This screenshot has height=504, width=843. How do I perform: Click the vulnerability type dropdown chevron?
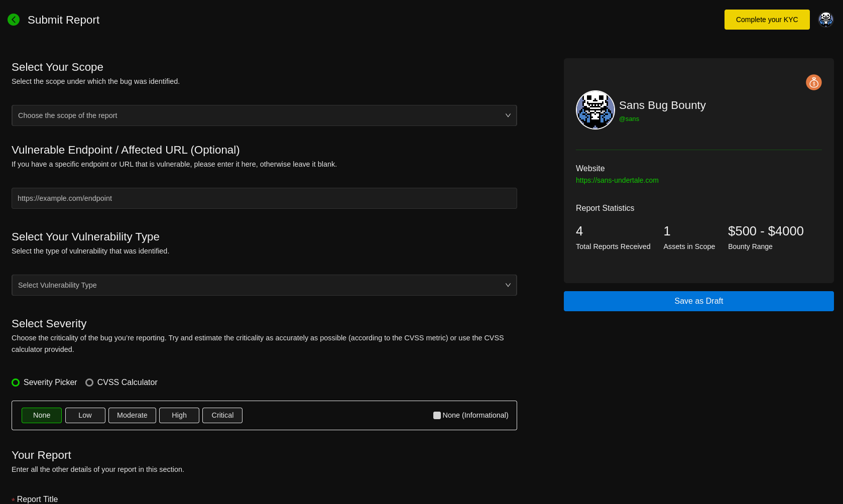click(508, 285)
